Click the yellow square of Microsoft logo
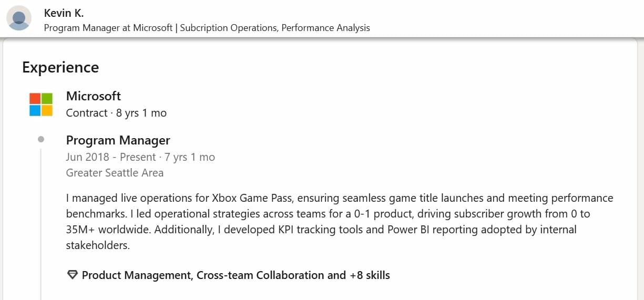 (x=47, y=110)
